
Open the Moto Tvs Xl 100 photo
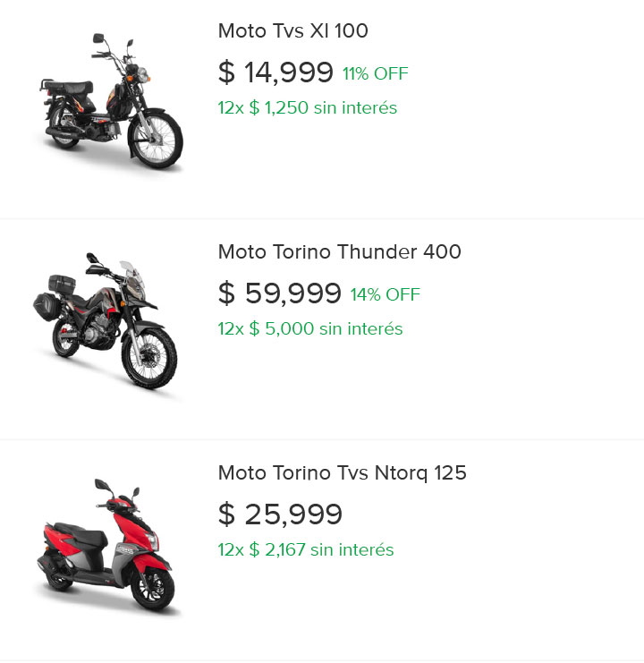pyautogui.click(x=110, y=101)
